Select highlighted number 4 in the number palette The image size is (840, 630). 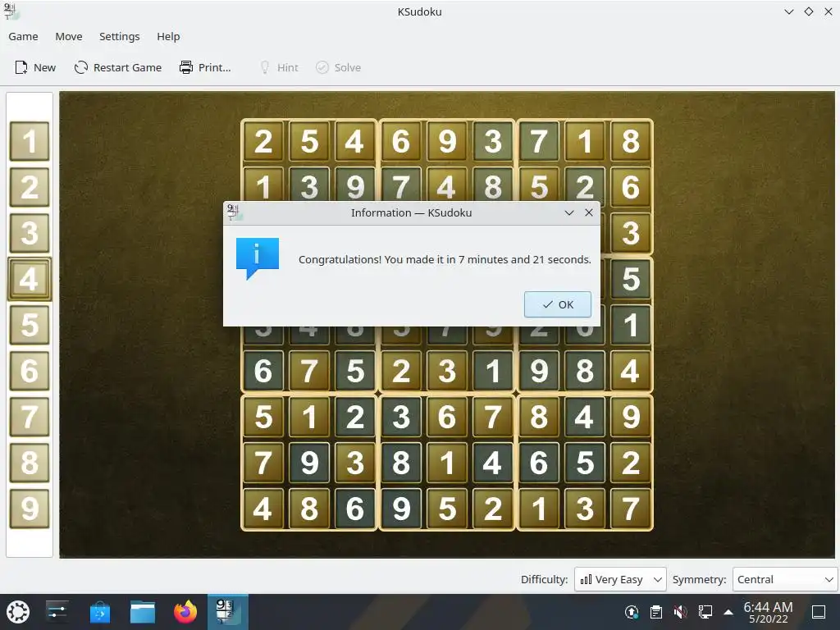(30, 279)
